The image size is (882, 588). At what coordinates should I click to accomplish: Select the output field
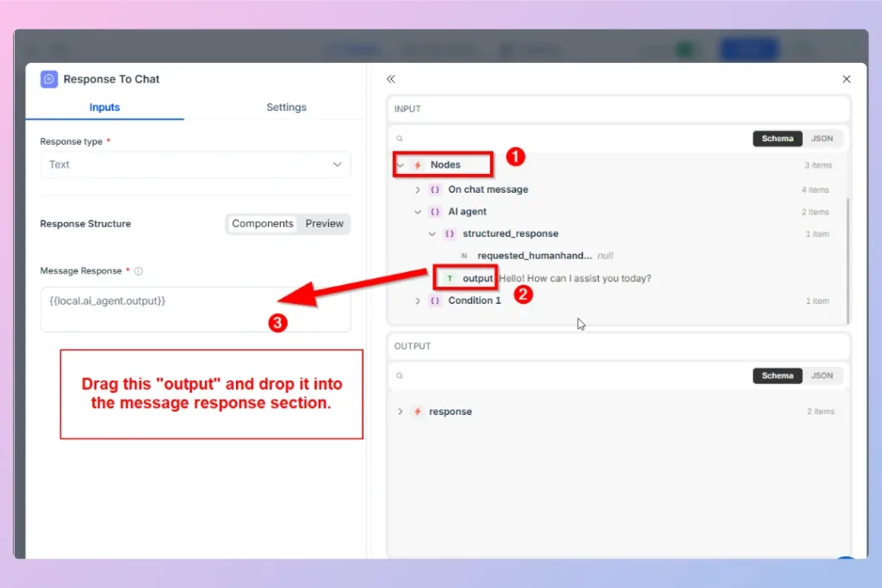coord(477,278)
